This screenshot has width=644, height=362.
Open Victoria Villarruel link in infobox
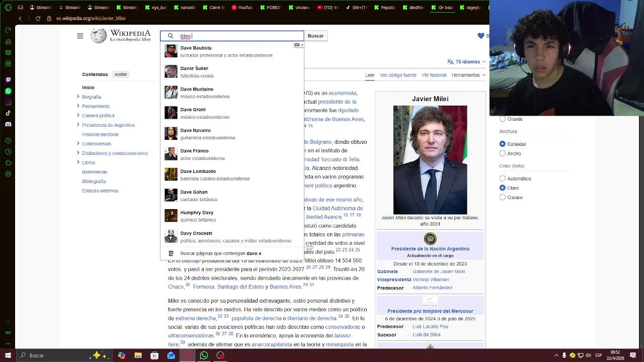tap(431, 280)
